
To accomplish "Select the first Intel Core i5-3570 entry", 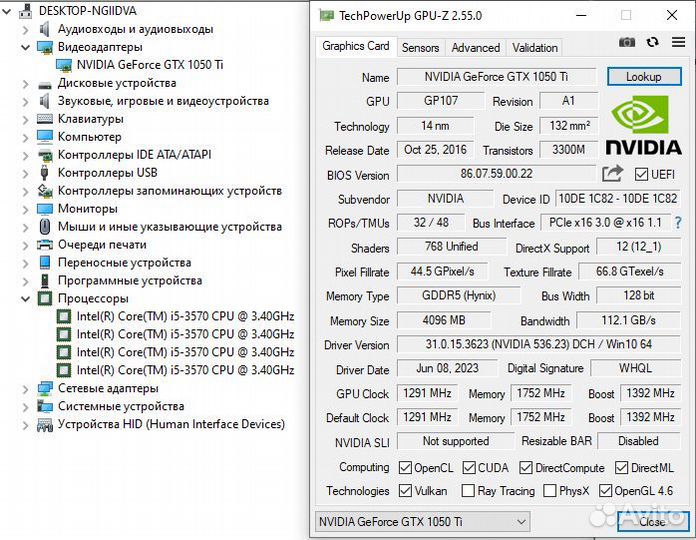I will (185, 316).
